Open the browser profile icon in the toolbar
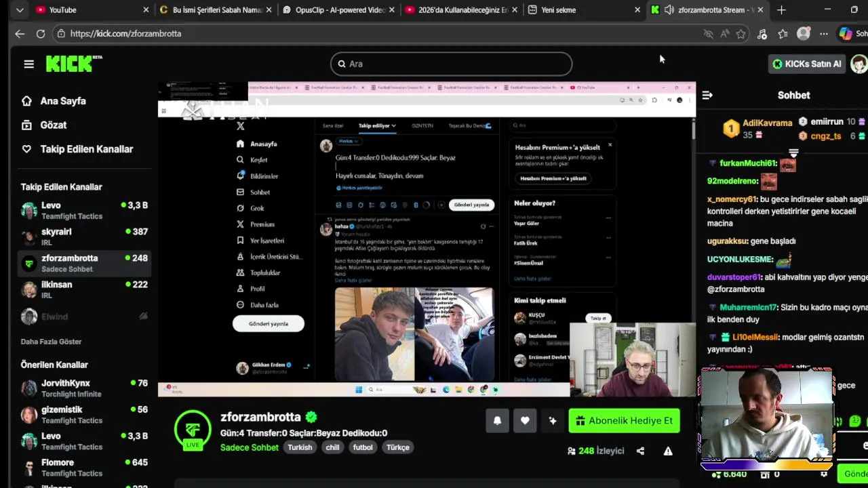868x488 pixels. (804, 33)
